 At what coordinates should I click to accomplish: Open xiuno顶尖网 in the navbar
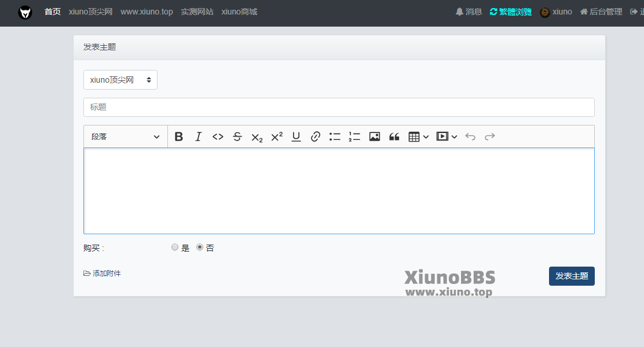tap(91, 12)
